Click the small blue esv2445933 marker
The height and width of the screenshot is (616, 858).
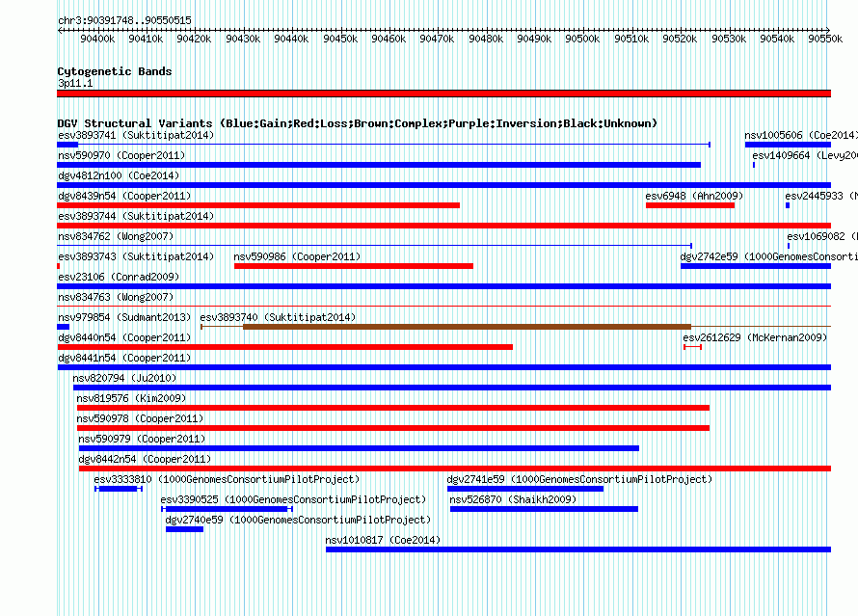[788, 205]
